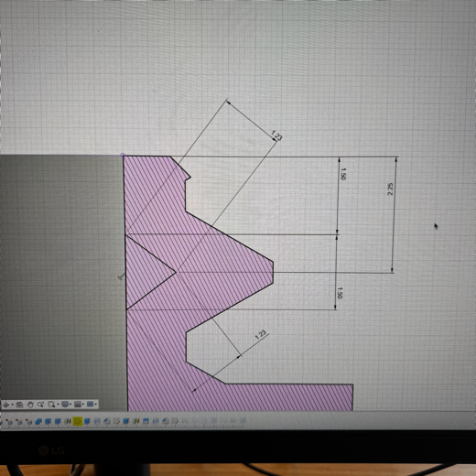Expand the Display Settings dropdown arrow
The image size is (476, 476).
tap(70, 405)
